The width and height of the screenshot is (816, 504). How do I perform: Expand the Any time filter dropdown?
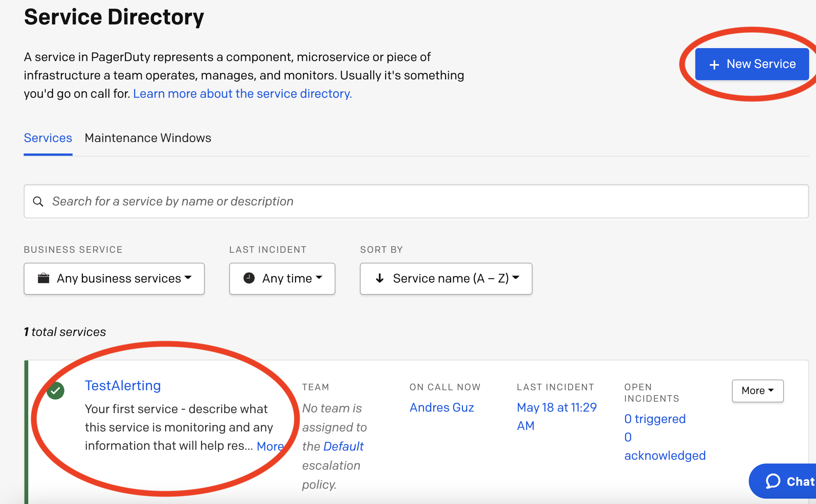click(282, 278)
